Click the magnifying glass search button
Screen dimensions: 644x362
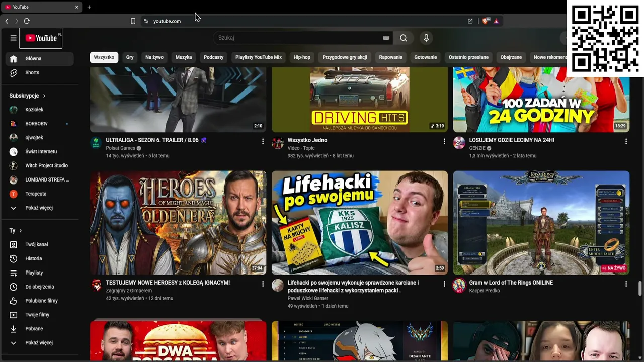click(x=404, y=38)
